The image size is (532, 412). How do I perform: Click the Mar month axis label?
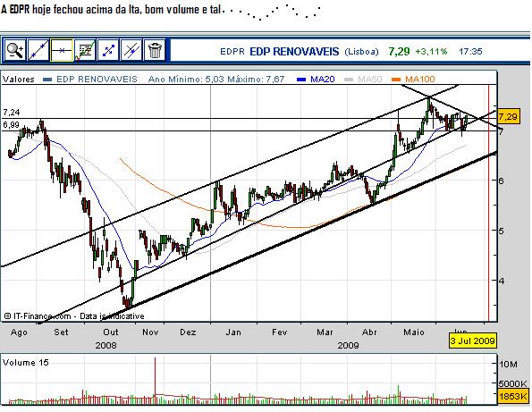pyautogui.click(x=325, y=332)
